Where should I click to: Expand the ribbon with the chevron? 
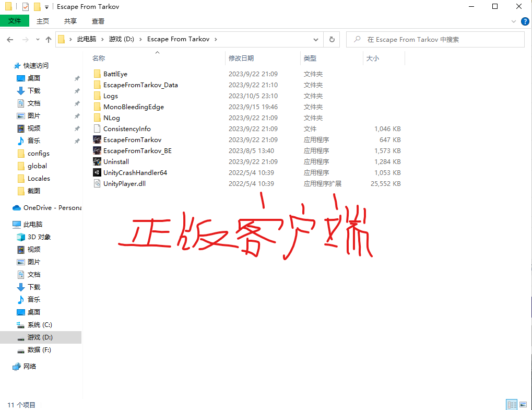pos(513,21)
